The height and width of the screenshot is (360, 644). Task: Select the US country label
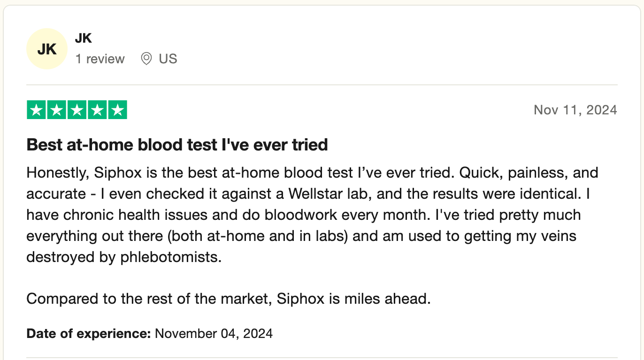168,59
